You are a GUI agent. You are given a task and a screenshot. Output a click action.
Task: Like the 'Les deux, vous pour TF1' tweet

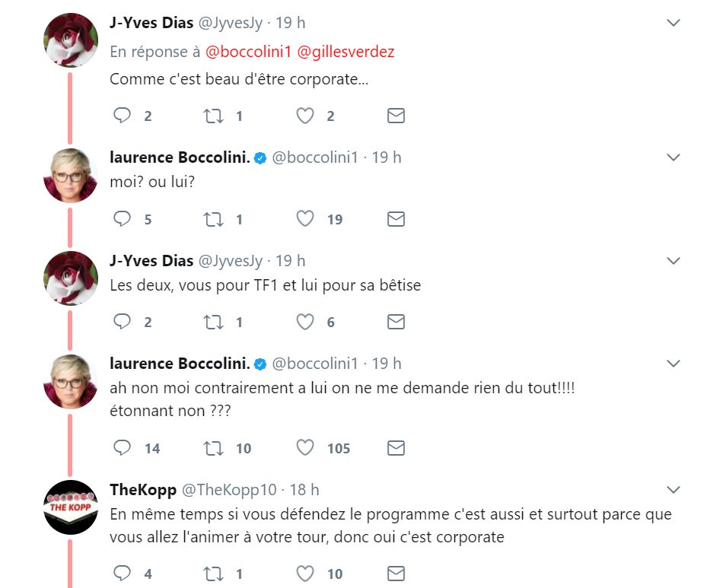click(x=305, y=322)
